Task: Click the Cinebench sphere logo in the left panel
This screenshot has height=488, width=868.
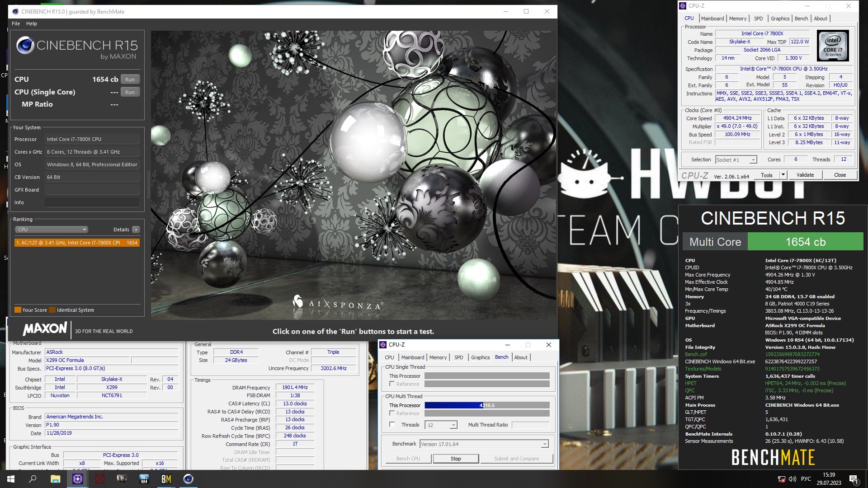Action: pyautogui.click(x=25, y=46)
